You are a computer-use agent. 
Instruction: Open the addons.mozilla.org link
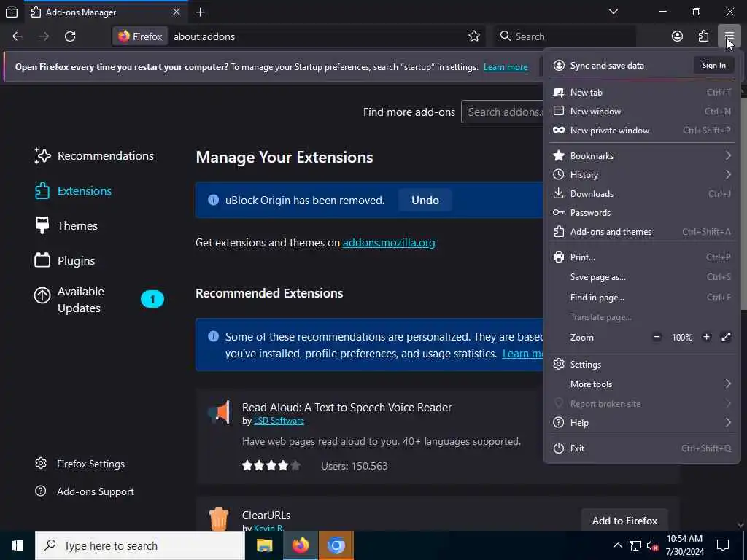pos(389,243)
